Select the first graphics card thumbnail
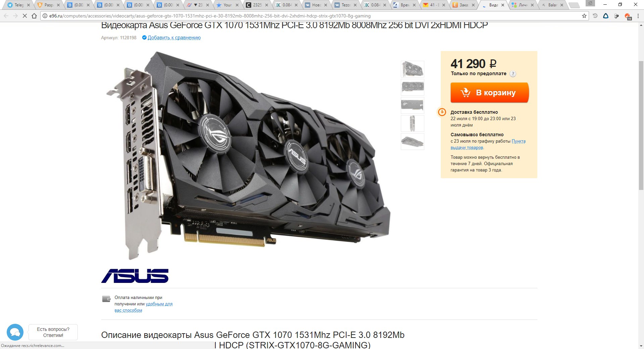Viewport: 644px width, 349px height. coord(413,69)
